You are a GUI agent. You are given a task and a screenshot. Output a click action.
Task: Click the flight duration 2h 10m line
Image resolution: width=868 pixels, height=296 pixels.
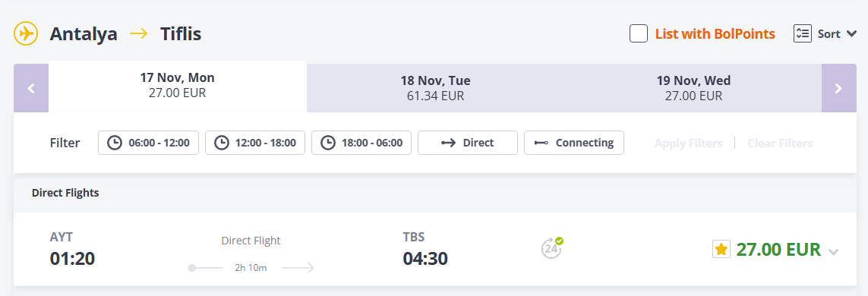pyautogui.click(x=251, y=269)
